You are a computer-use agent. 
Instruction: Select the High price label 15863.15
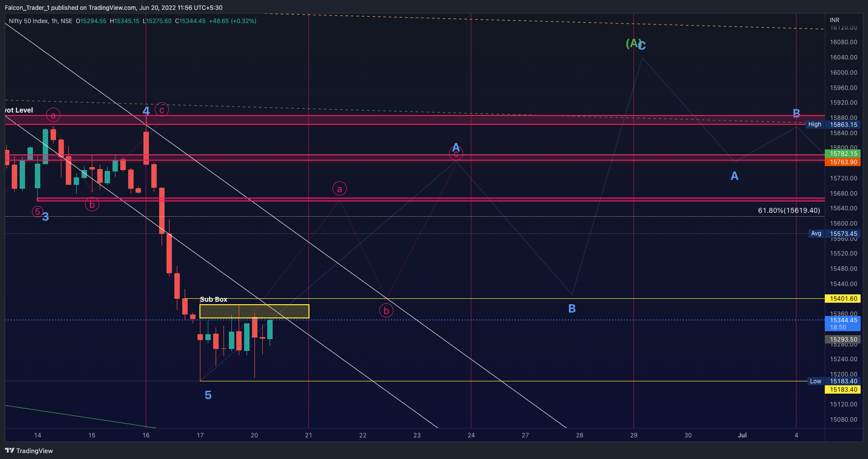[x=843, y=125]
